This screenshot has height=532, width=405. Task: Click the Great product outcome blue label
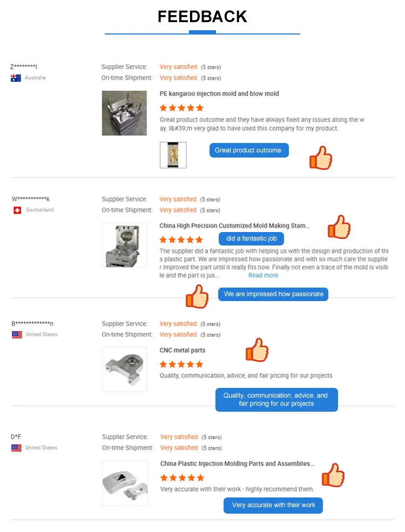tap(248, 150)
